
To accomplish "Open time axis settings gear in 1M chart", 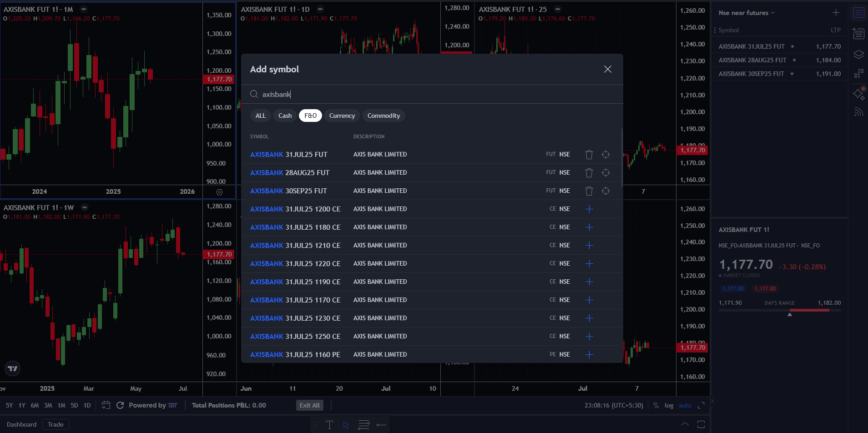I will pos(219,192).
